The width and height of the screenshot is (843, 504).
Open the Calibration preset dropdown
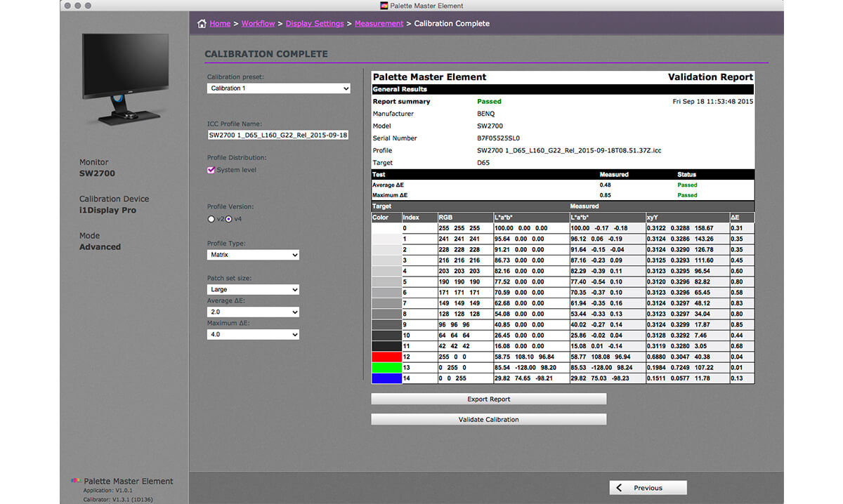coord(278,88)
